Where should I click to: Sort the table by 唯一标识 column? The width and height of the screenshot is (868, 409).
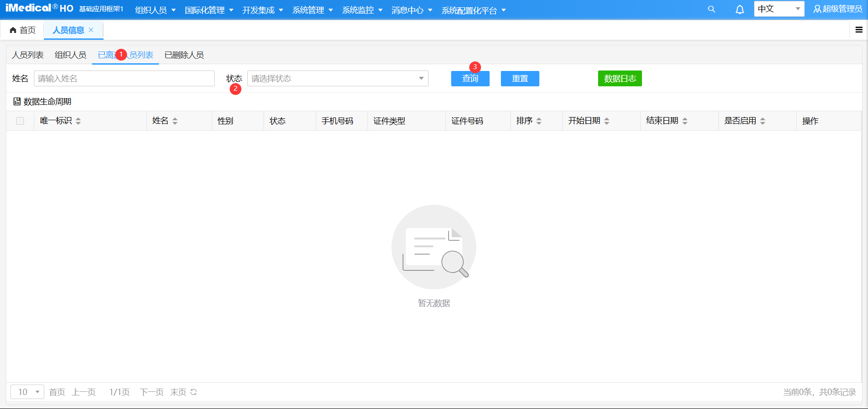[x=78, y=121]
